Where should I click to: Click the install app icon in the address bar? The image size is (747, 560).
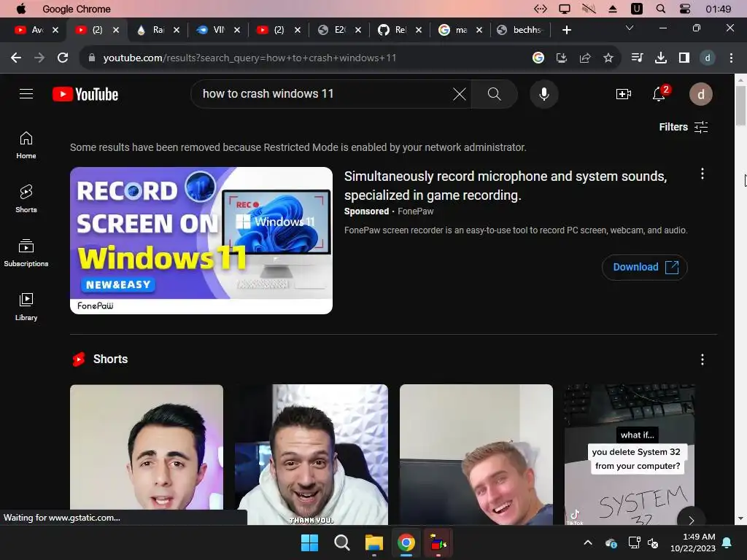tap(562, 58)
